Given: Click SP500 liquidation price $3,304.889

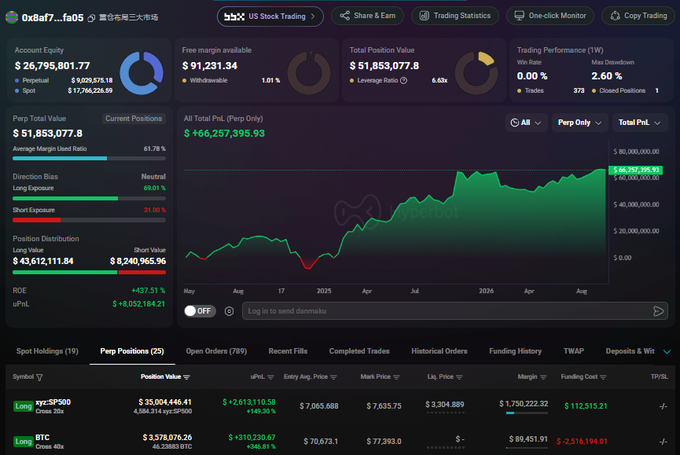Looking at the screenshot, I should [445, 405].
